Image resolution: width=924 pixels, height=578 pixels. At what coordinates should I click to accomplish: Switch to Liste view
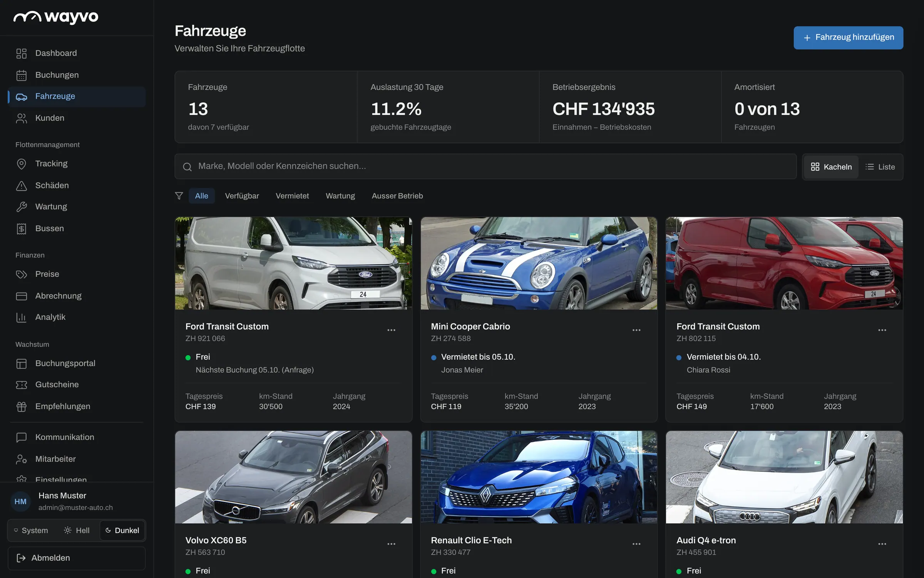tap(880, 167)
